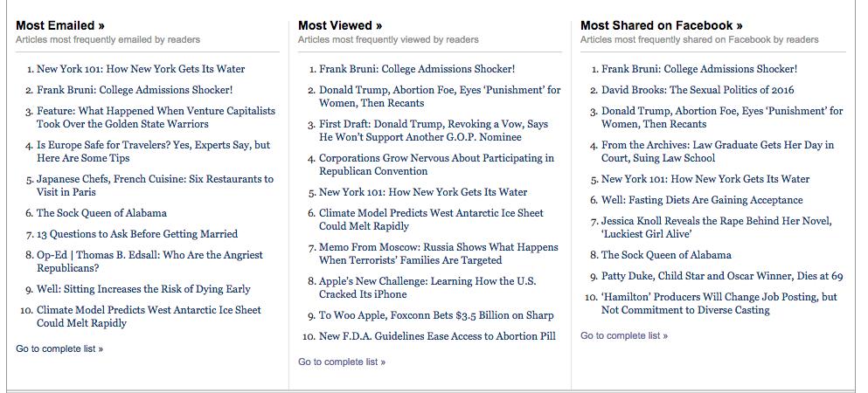Viewport: 868px width, 393px height.
Task: Open Japanese Chefs, French Cuisine article
Action: click(x=155, y=186)
